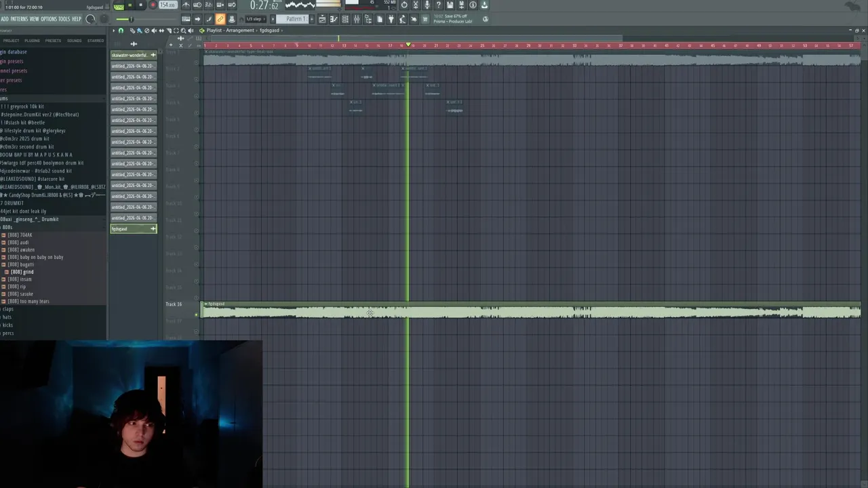Click the Save project floppy icon
The height and width of the screenshot is (488, 868).
point(450,5)
